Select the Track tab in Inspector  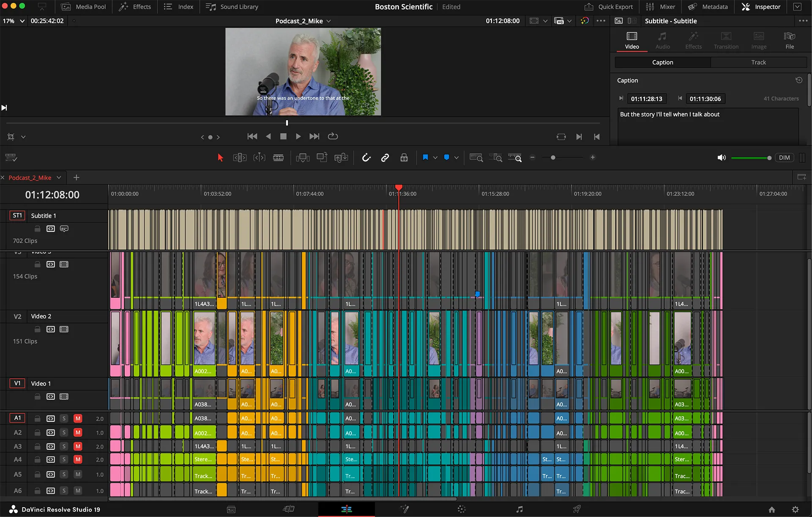coord(758,62)
